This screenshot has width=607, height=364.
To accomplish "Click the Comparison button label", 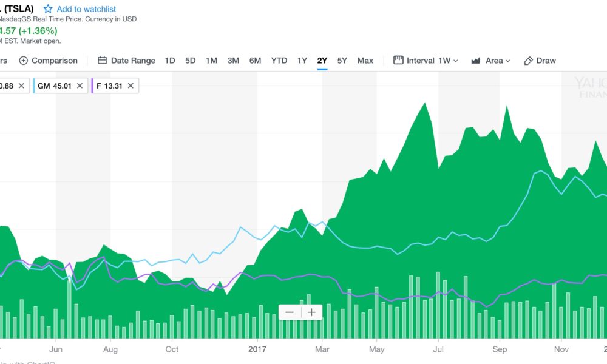I will 55,61.
